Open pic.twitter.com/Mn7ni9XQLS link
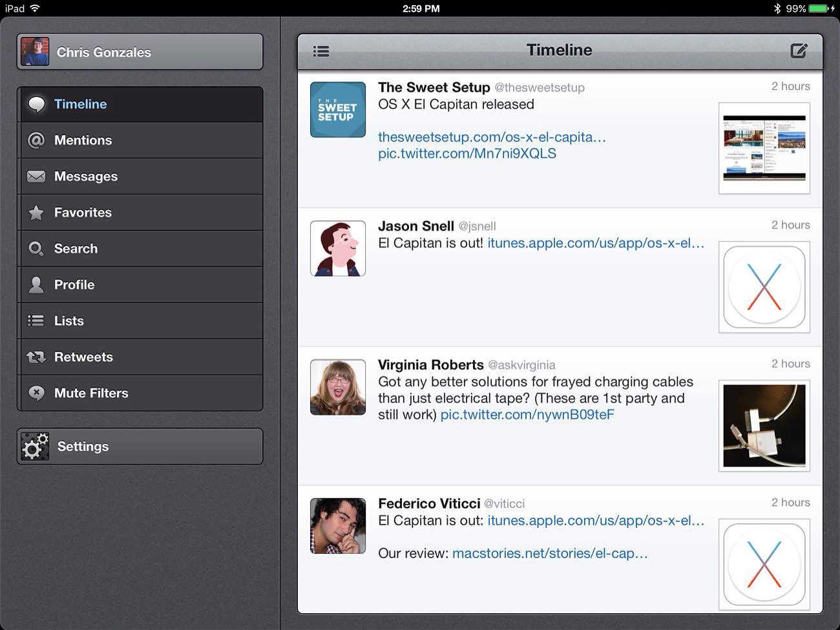840x630 pixels. (467, 154)
